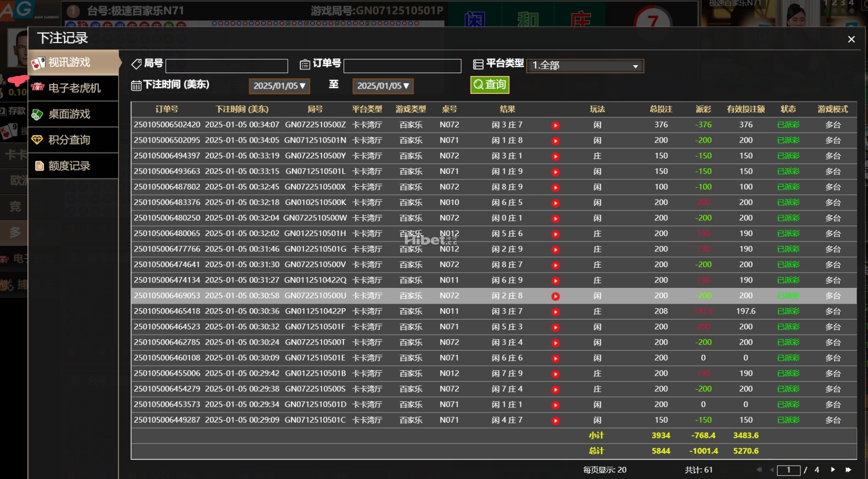
Task: Click 有效投注额 column header
Action: [746, 109]
